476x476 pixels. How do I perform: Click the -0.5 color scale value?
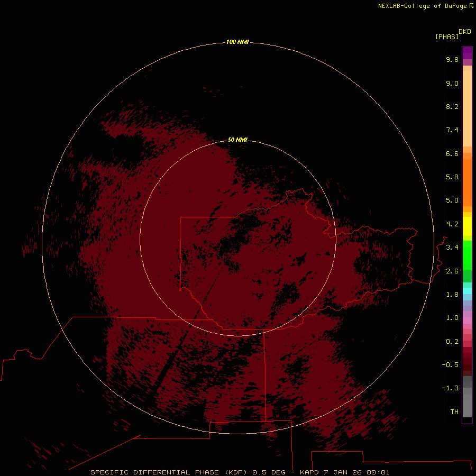pyautogui.click(x=450, y=365)
